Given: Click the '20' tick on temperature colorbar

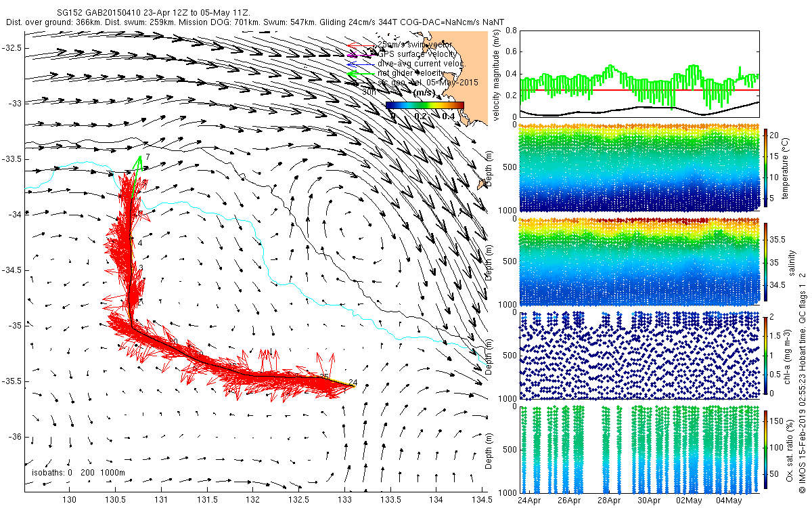Looking at the screenshot, I should pyautogui.click(x=775, y=135).
